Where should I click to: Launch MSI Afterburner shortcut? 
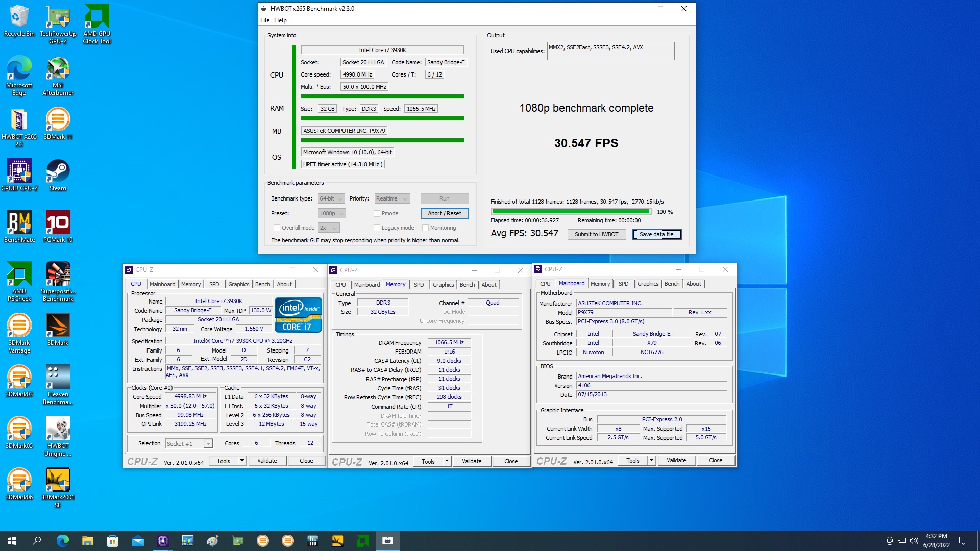pyautogui.click(x=58, y=76)
